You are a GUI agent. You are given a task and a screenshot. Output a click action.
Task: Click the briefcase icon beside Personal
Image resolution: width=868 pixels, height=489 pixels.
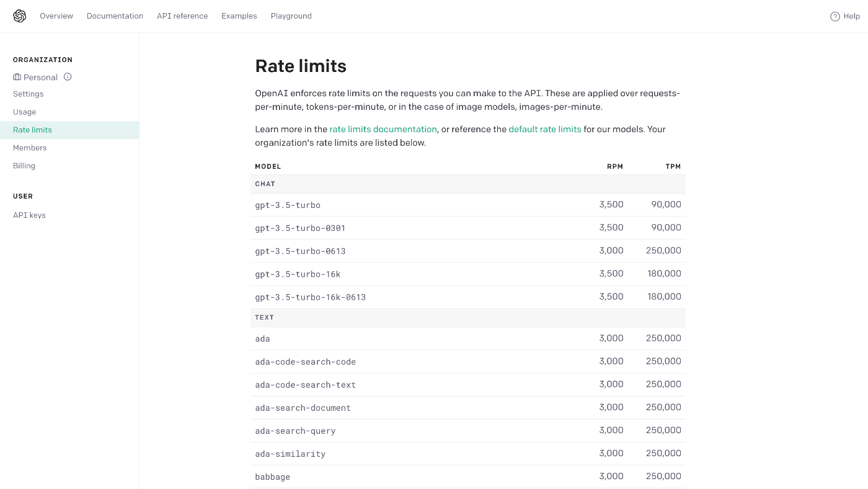click(17, 77)
